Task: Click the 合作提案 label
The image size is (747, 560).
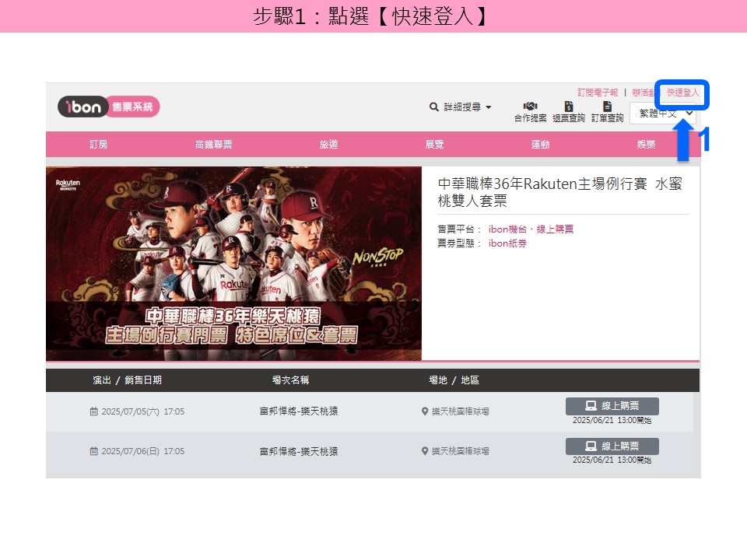Action: coord(530,118)
